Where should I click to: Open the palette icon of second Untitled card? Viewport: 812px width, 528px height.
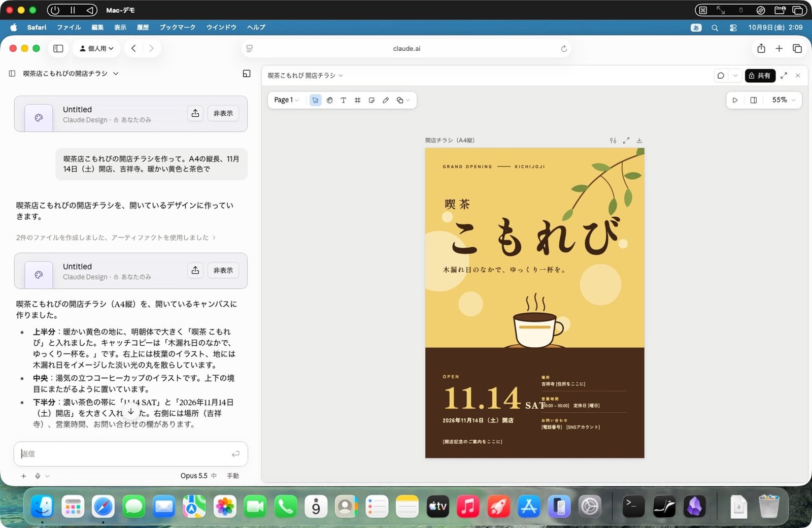(39, 275)
